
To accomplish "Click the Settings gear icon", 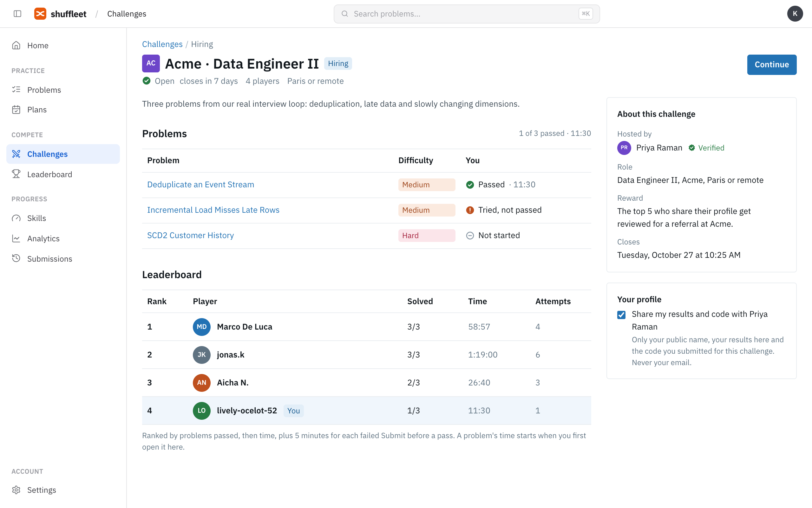I will [16, 490].
